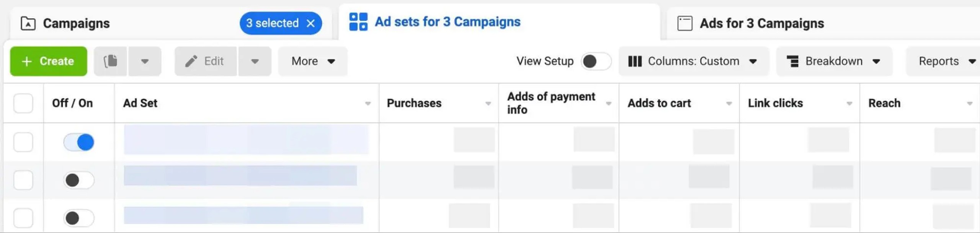The width and height of the screenshot is (980, 233).
Task: Enable the second ad set toggle
Action: coord(79,180)
